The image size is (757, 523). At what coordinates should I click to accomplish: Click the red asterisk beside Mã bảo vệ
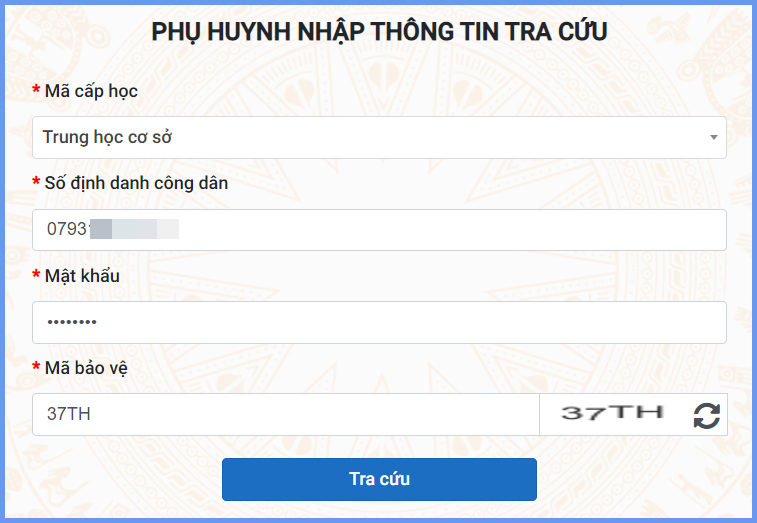pyautogui.click(x=36, y=369)
